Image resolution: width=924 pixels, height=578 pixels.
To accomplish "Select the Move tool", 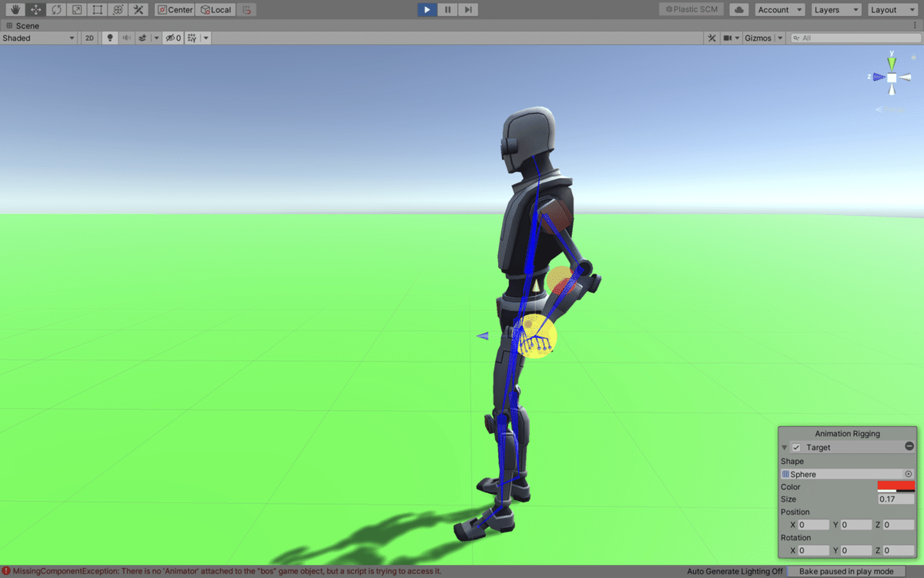I will point(35,9).
